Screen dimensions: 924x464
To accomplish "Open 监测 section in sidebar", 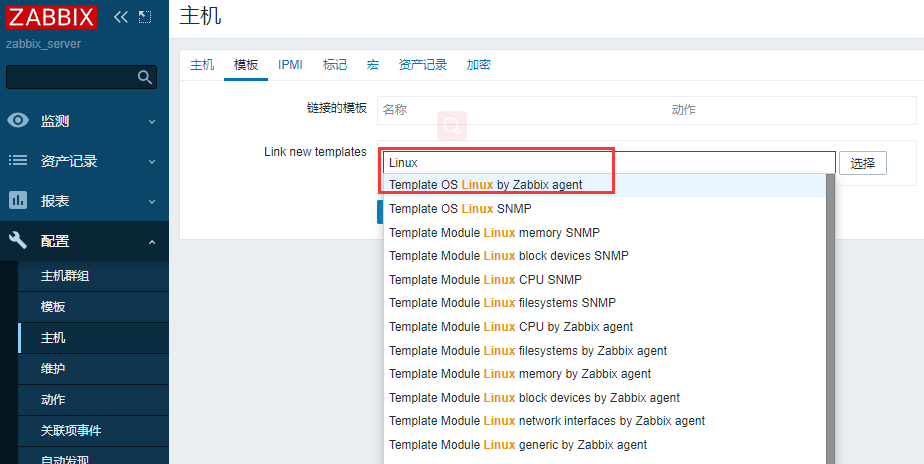I will pos(84,121).
